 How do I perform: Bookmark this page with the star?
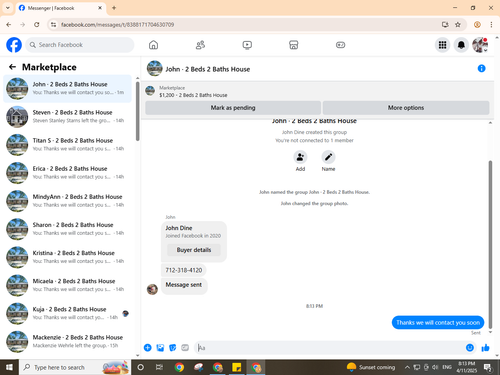point(458,25)
